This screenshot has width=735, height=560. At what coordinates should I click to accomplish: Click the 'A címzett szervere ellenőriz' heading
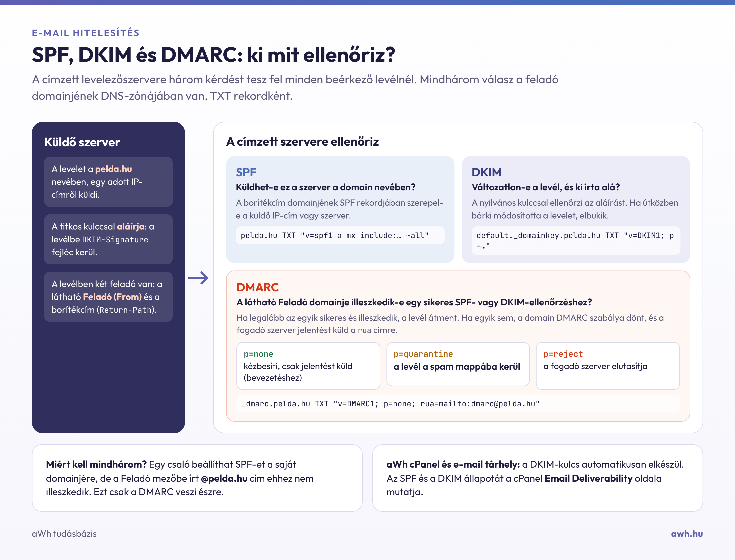coord(302,142)
